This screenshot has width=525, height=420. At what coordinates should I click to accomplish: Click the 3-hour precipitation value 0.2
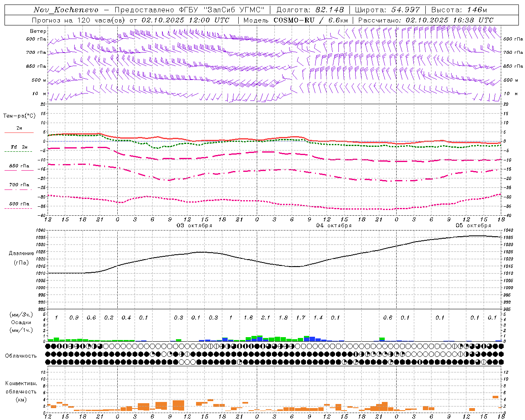tap(109, 318)
